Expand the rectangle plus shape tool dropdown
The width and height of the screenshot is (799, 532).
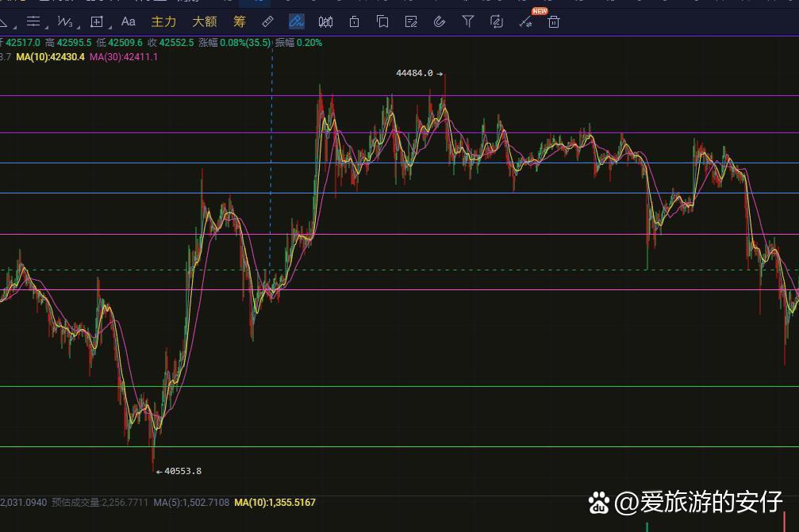(x=97, y=21)
